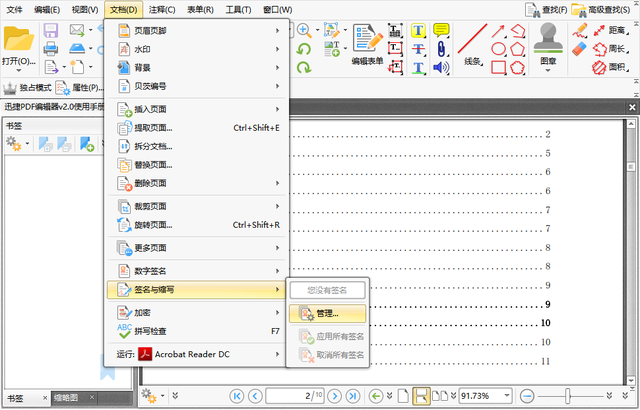
Task: Select the 距离 distance measuring tool
Action: [x=609, y=31]
